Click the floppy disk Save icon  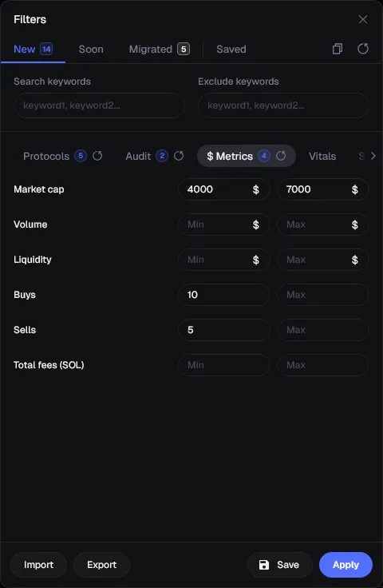coord(264,565)
